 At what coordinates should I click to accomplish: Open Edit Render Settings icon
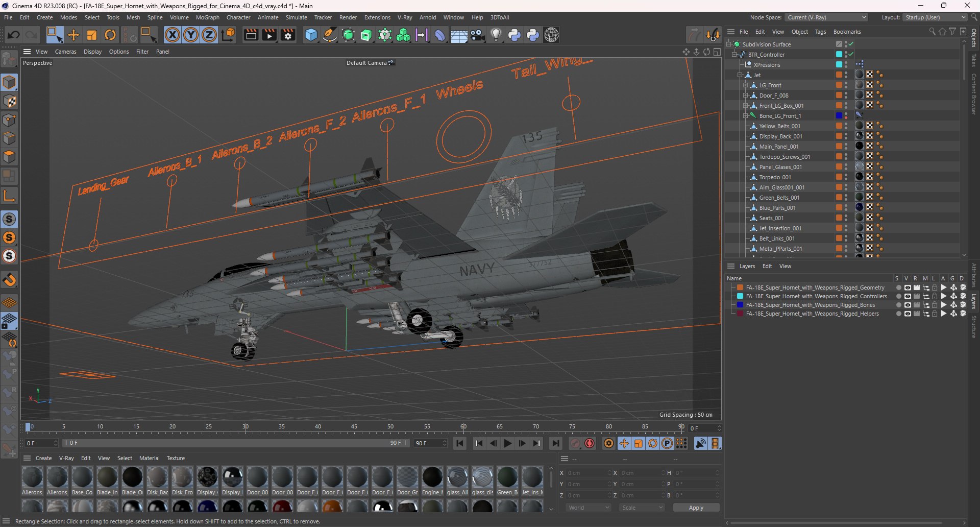[288, 35]
